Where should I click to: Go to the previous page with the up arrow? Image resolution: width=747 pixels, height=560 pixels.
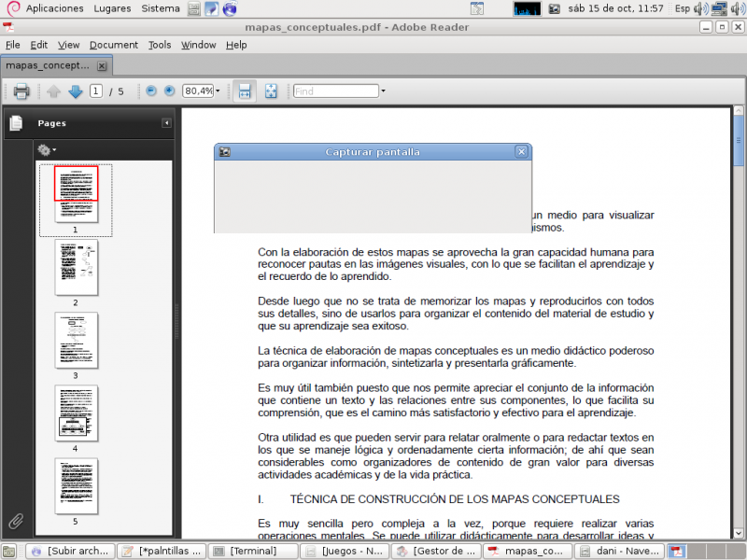pyautogui.click(x=53, y=91)
